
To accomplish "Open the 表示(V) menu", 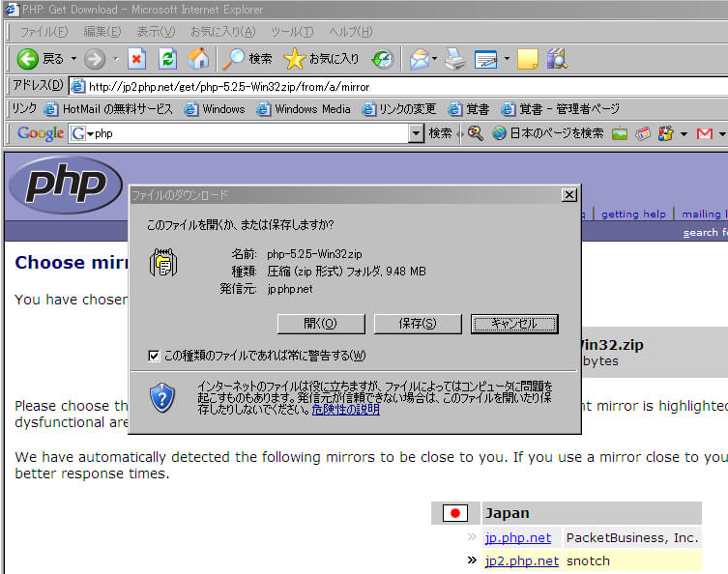I will pos(155,32).
